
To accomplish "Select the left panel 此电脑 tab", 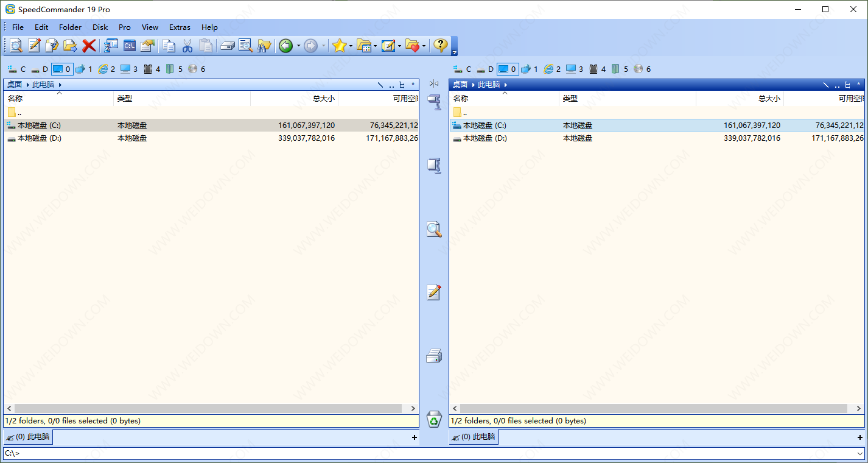I will click(x=28, y=437).
